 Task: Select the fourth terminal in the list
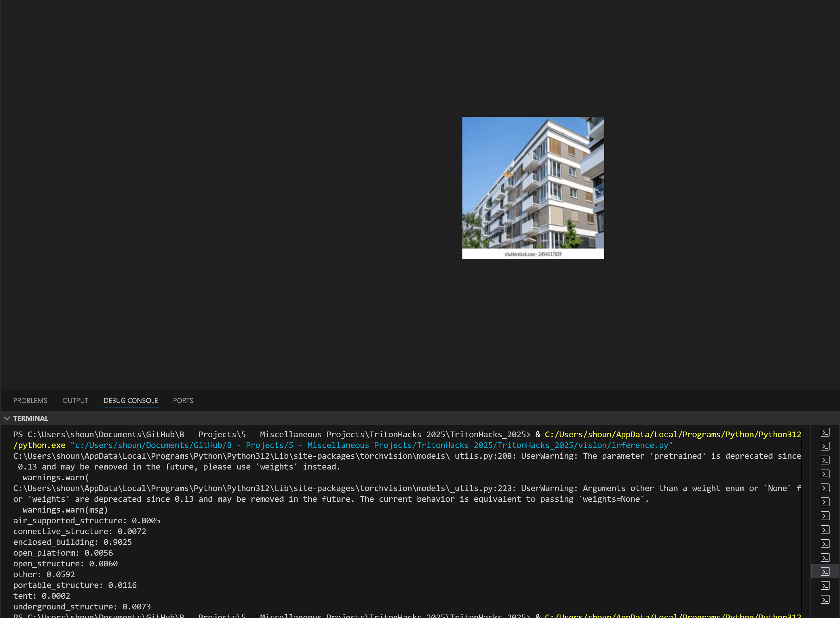point(825,474)
